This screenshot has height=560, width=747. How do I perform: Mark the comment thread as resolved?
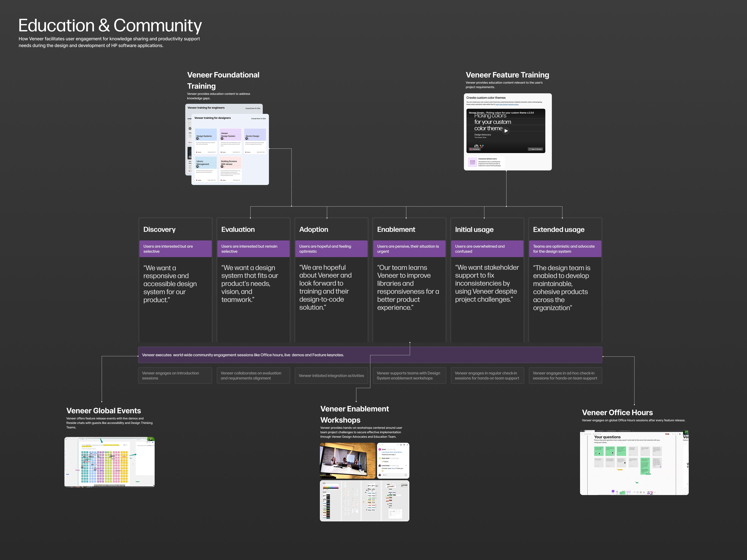[x=401, y=445]
